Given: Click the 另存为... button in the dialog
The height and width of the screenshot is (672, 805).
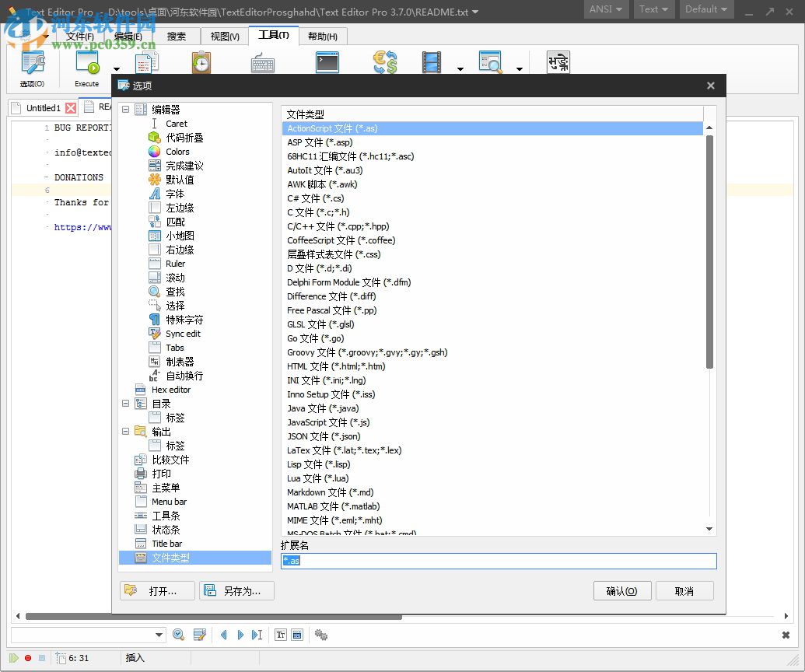Looking at the screenshot, I should click(236, 590).
